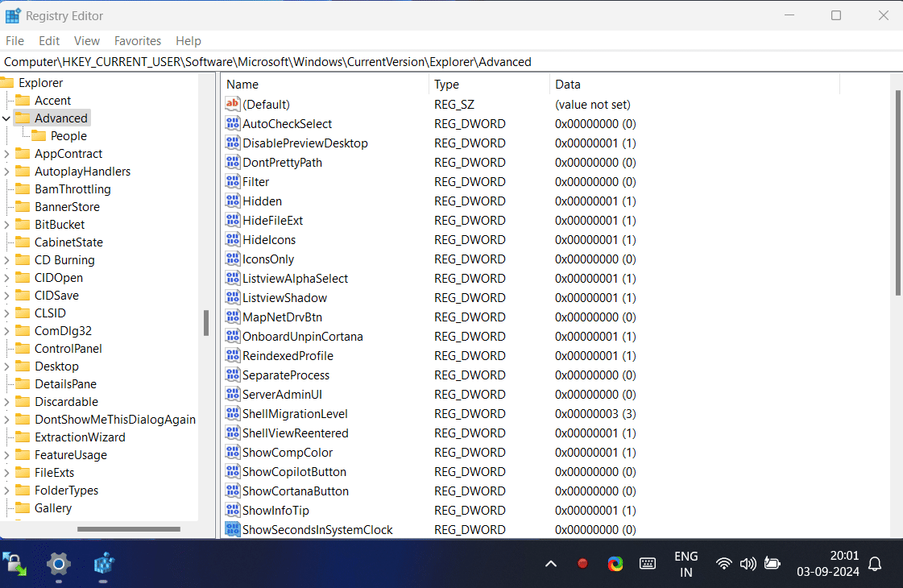Click the AutoCheckSelect DWORD value icon

coord(233,124)
